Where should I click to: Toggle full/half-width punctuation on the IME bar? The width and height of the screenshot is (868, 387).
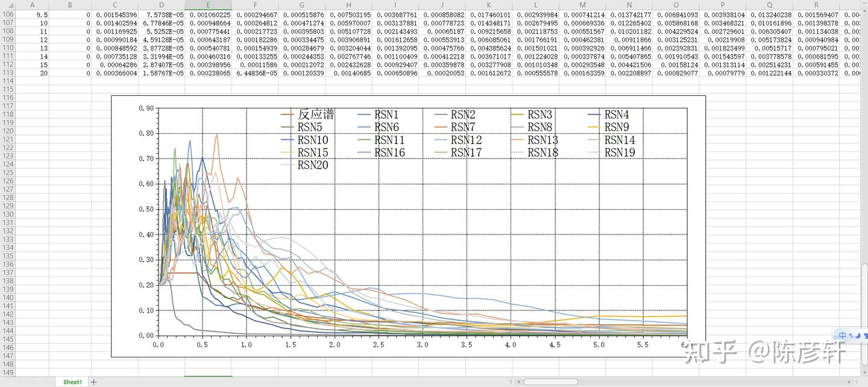point(851,336)
